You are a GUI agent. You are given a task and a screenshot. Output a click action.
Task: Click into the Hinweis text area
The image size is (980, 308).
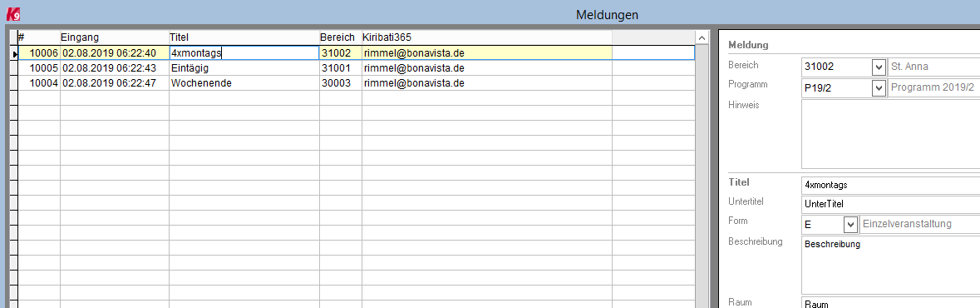pos(890,134)
